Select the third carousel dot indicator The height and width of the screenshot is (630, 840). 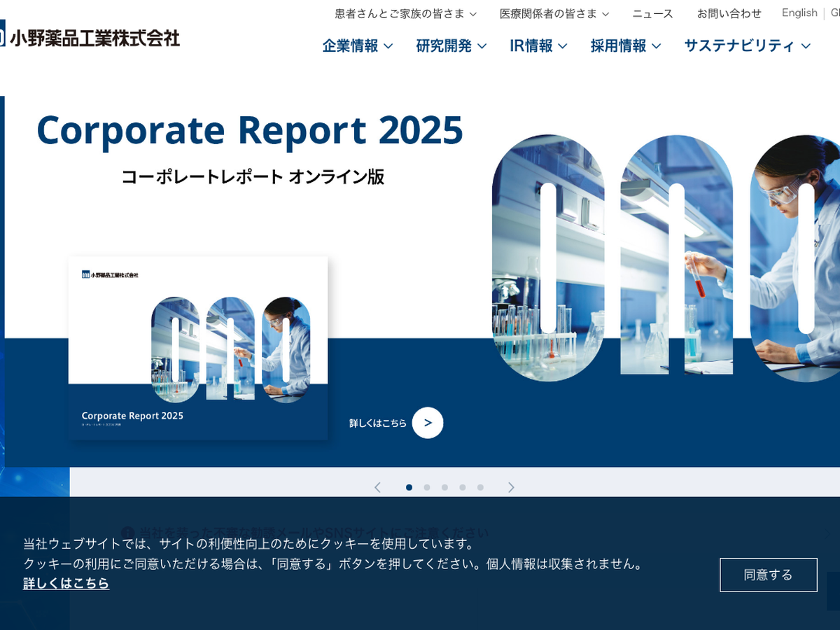pyautogui.click(x=444, y=487)
